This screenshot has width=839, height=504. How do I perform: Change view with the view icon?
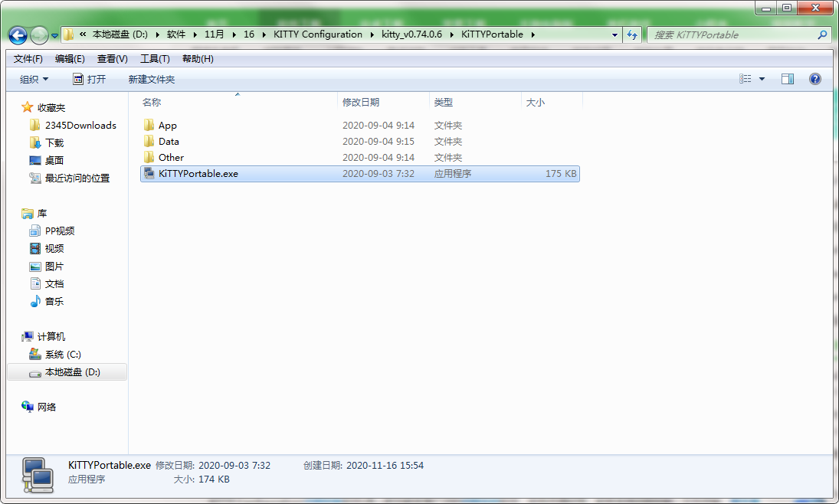tap(746, 79)
